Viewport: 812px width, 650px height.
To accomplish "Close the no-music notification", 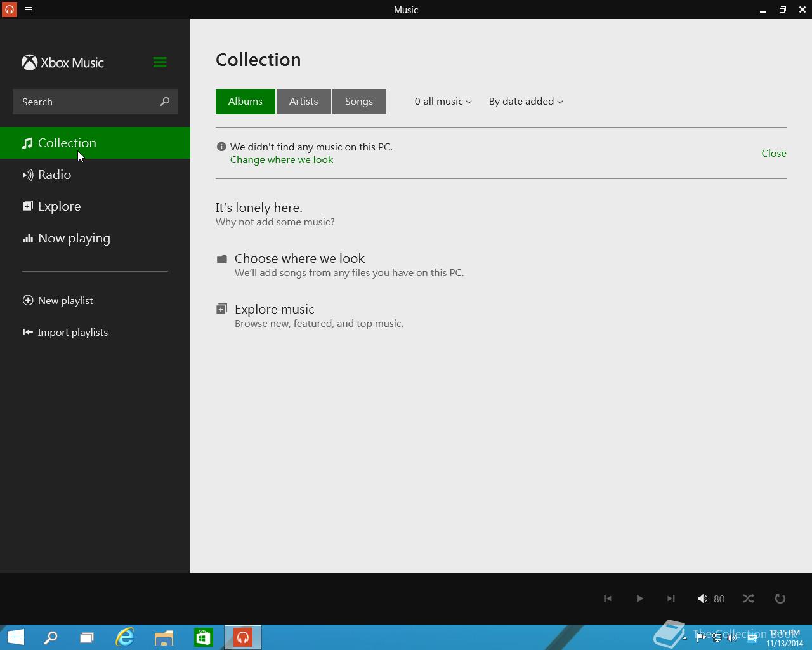I will coord(774,153).
